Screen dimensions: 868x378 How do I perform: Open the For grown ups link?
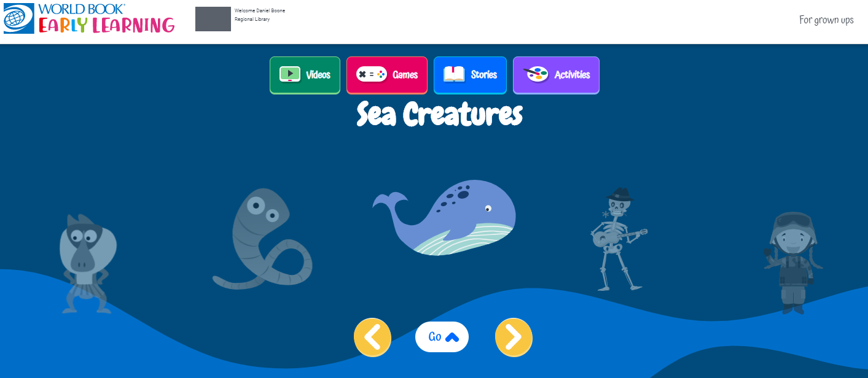tap(826, 20)
